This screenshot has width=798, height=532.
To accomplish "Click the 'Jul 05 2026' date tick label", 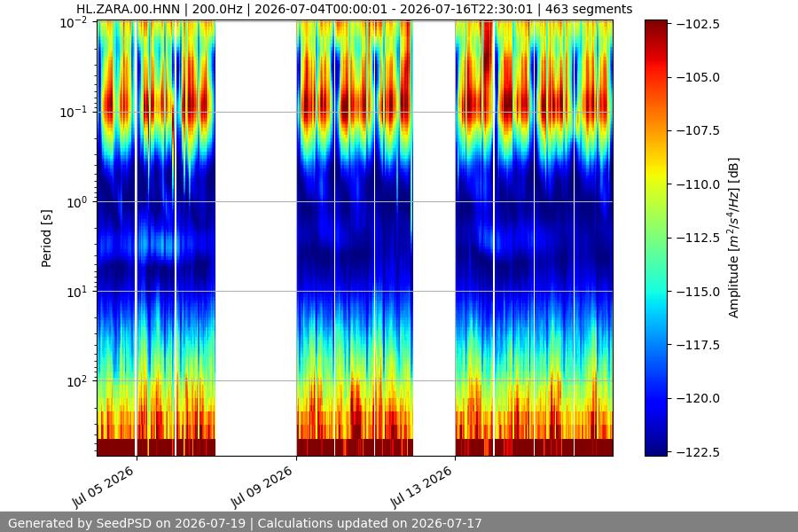I will (104, 487).
